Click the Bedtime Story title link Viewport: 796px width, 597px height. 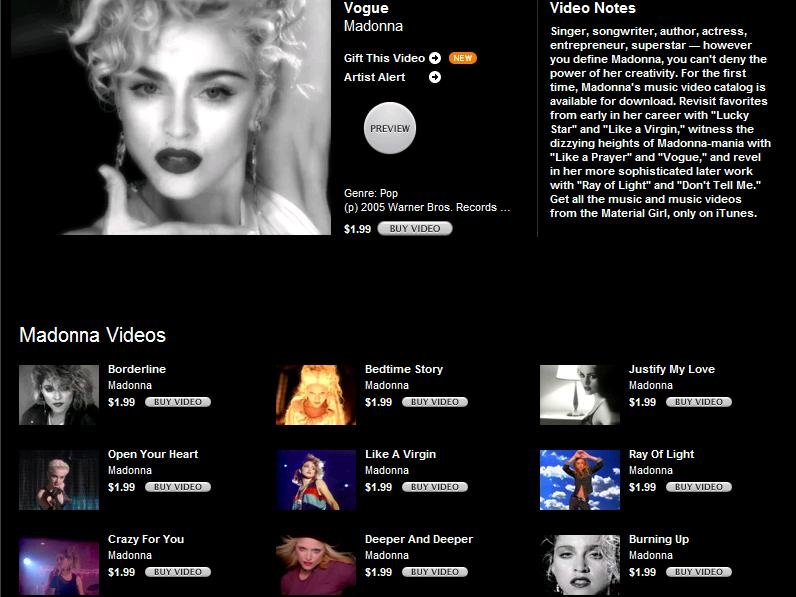pos(404,369)
